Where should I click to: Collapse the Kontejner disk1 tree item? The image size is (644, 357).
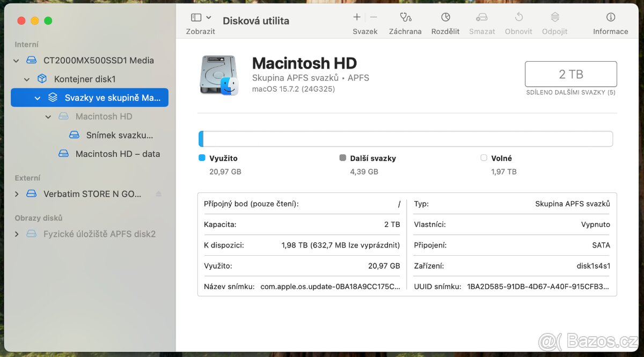coord(26,79)
